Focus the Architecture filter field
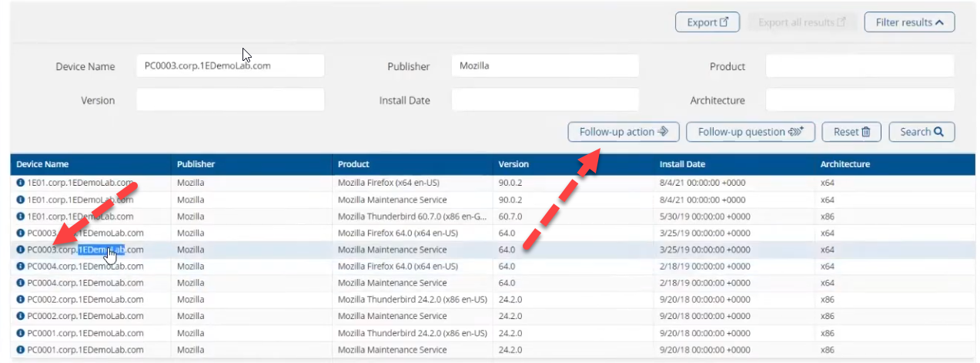This screenshot has width=980, height=363. (x=860, y=100)
